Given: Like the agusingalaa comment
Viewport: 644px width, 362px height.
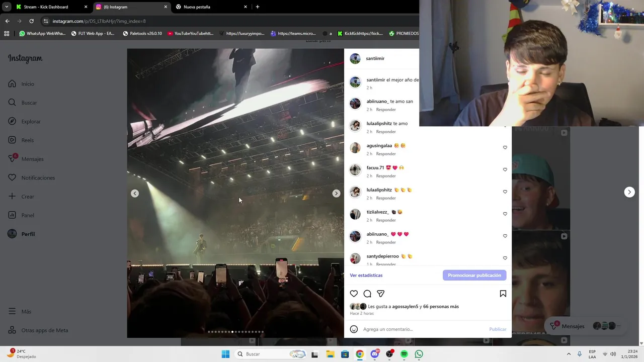Looking at the screenshot, I should [x=505, y=147].
